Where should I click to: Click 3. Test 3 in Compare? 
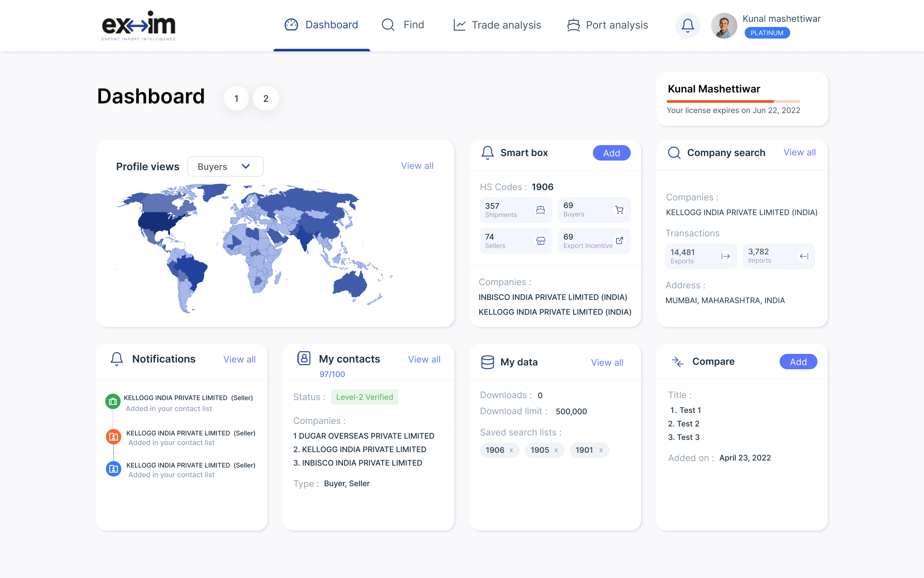(x=683, y=437)
